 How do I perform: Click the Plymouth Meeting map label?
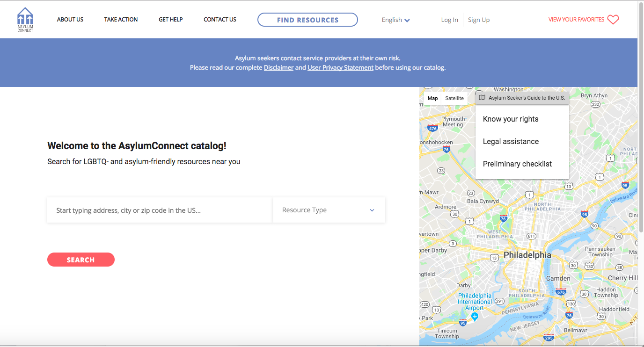click(453, 122)
